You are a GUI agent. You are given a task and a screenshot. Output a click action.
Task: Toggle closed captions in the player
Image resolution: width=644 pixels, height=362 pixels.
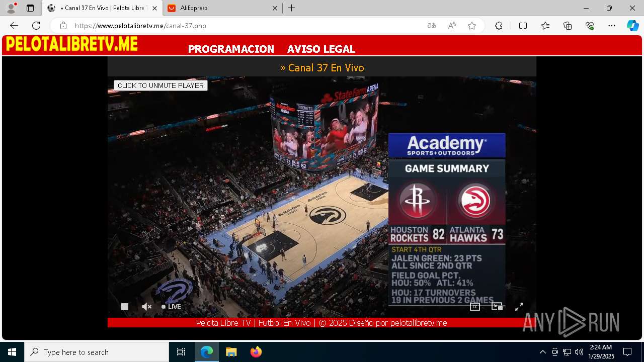pos(475,307)
